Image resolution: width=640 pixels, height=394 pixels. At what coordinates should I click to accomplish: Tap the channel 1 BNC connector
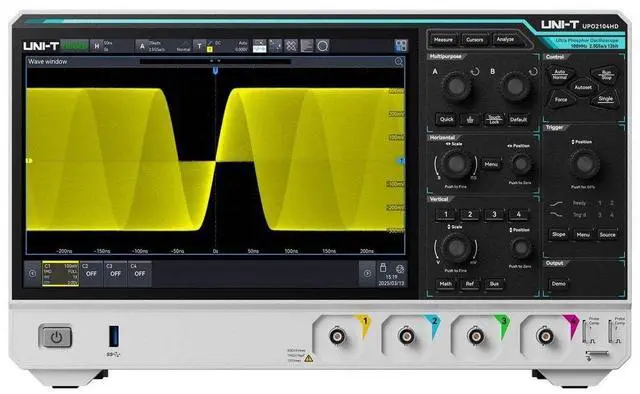tap(337, 337)
